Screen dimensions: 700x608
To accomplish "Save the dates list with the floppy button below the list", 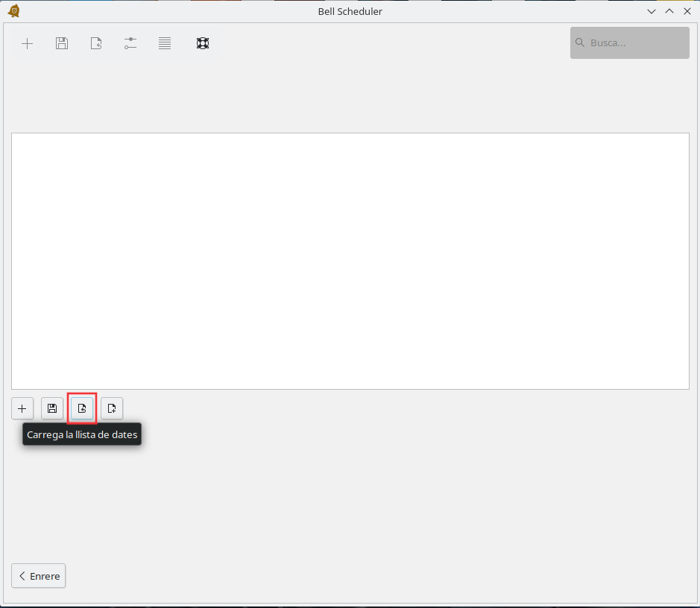I will [52, 408].
